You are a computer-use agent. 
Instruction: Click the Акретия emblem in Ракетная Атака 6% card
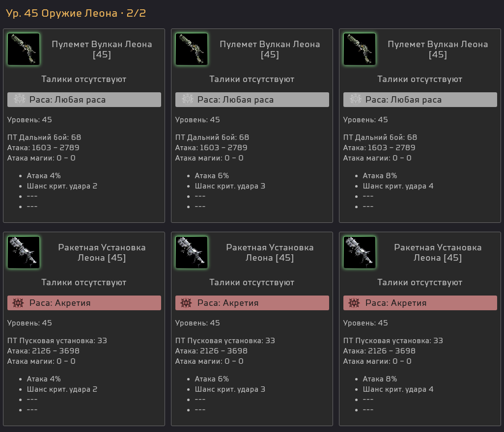pyautogui.click(x=186, y=303)
